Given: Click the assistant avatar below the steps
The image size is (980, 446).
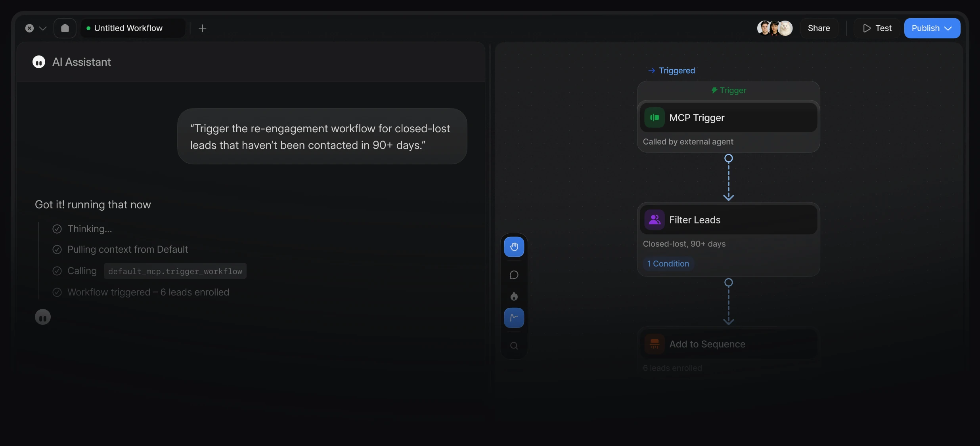Looking at the screenshot, I should (x=43, y=317).
